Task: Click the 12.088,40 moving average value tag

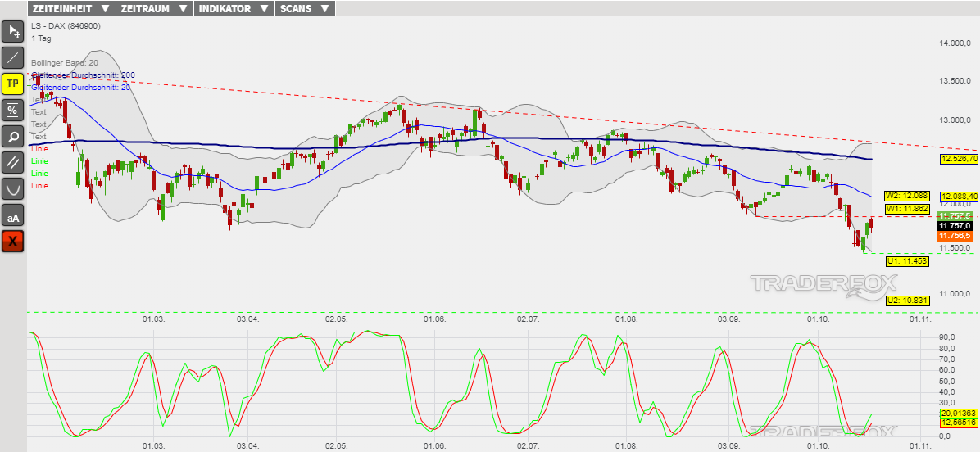Action: [959, 196]
